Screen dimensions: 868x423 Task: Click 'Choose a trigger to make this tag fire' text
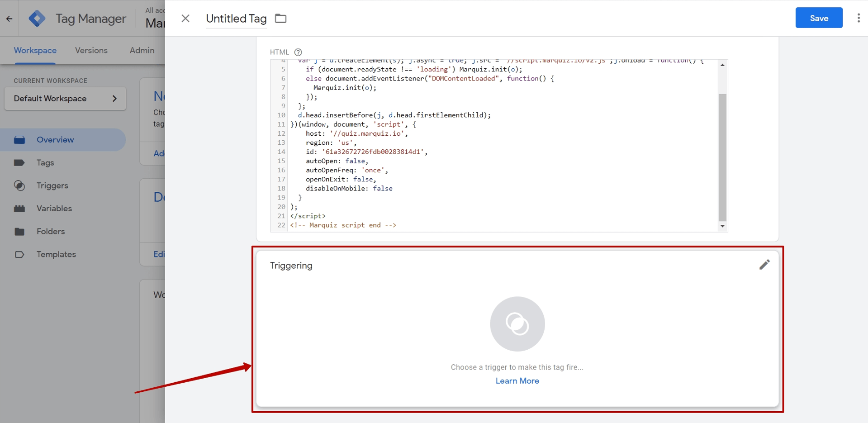(x=517, y=367)
